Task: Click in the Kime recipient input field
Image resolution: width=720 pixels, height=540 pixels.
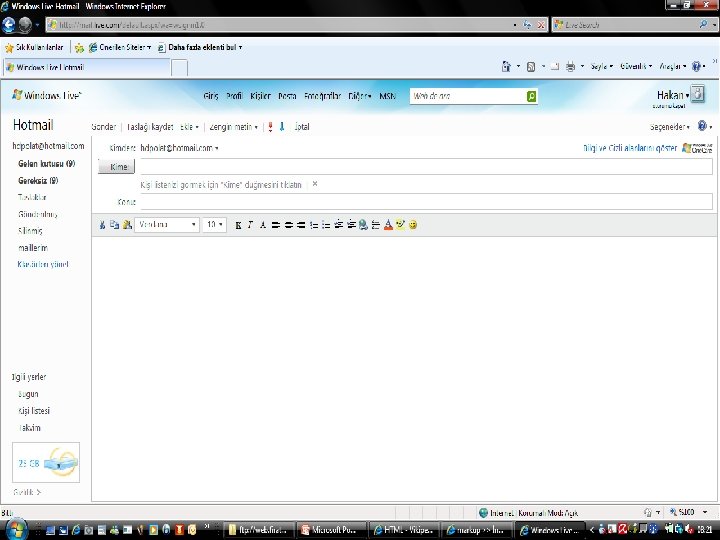Action: pos(426,167)
